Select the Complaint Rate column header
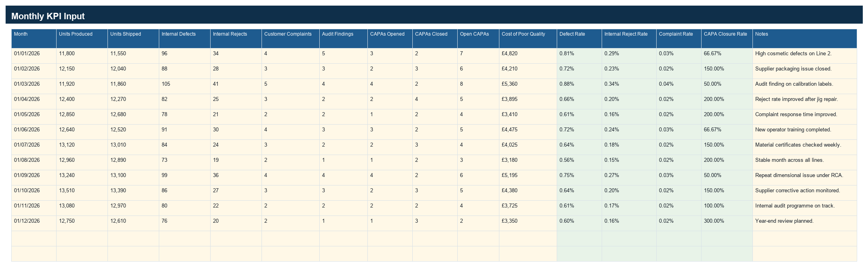The height and width of the screenshot is (274, 868). [679, 38]
